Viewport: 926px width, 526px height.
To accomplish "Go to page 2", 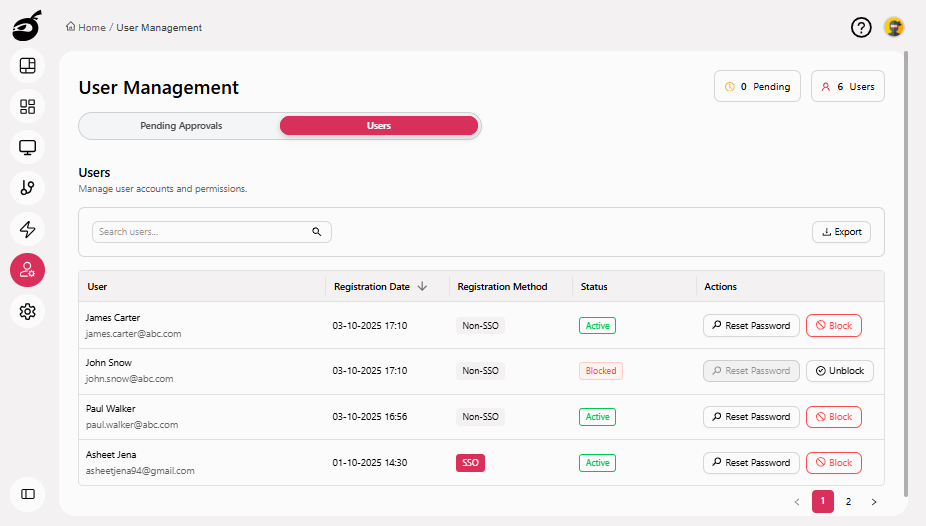I will [x=848, y=501].
